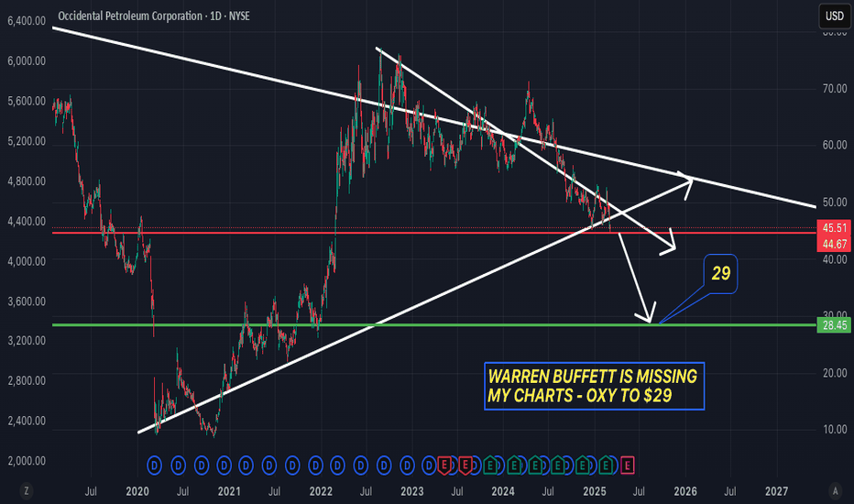Image resolution: width=854 pixels, height=504 pixels.
Task: Open the green earnings marker just after Jul 2024
Action: coord(558,465)
